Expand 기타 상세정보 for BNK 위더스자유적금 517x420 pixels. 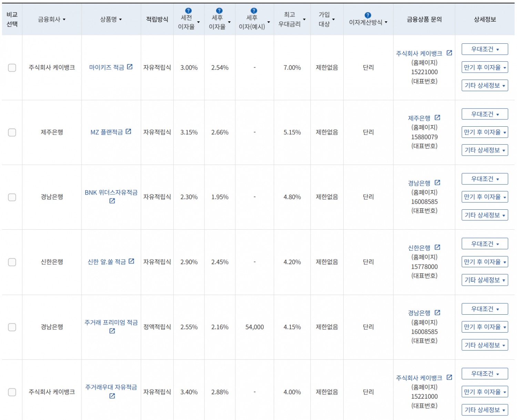point(485,215)
